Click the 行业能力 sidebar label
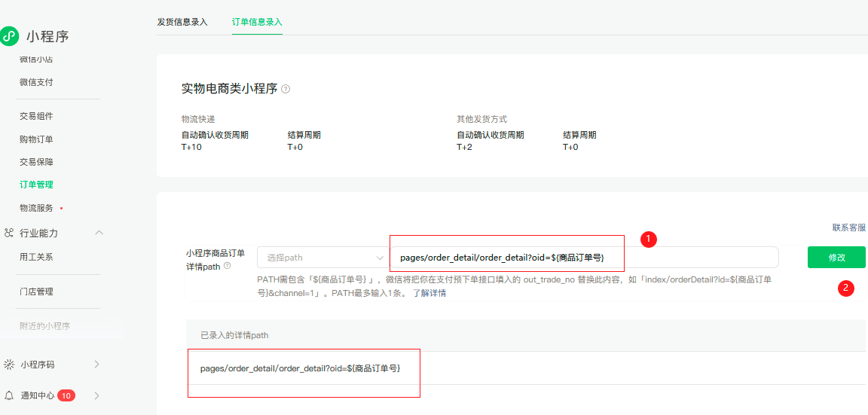The width and height of the screenshot is (868, 415). (38, 233)
